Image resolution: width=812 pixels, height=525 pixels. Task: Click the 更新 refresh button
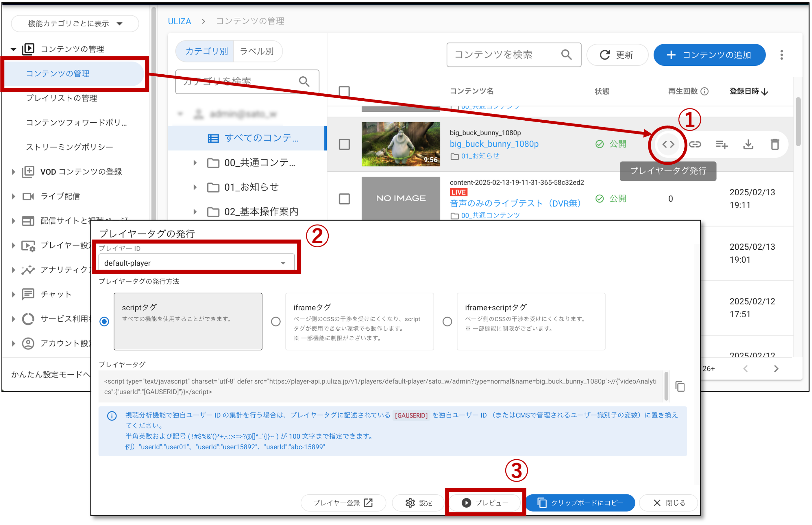point(617,55)
